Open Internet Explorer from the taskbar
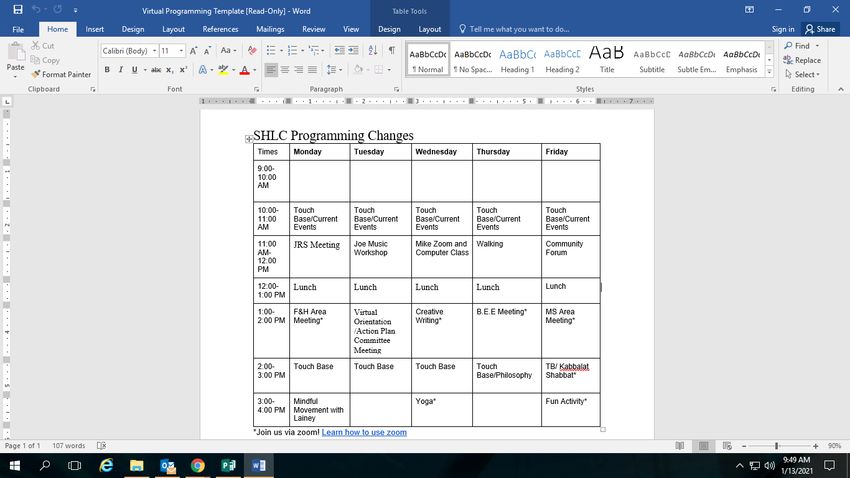 pyautogui.click(x=106, y=466)
